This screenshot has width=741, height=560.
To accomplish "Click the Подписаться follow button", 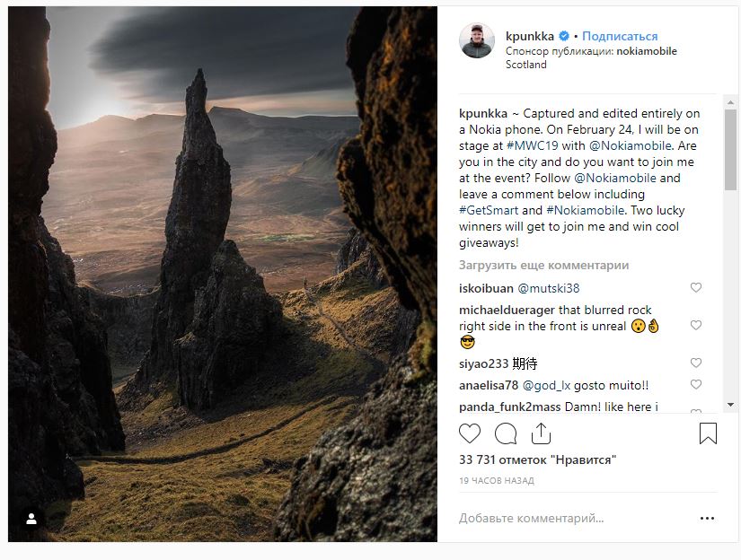I will click(620, 37).
